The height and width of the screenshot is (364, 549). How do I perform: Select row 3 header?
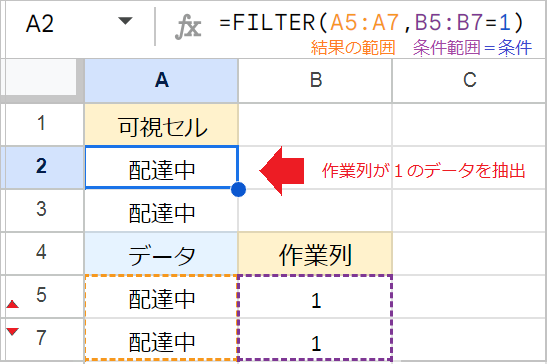tap(42, 210)
